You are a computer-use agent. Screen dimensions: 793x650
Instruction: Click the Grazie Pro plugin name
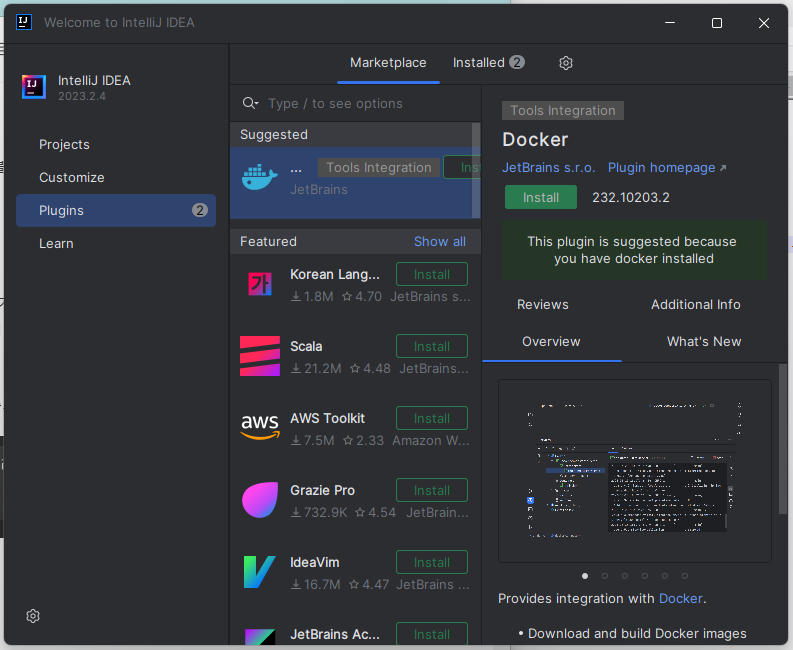(322, 491)
